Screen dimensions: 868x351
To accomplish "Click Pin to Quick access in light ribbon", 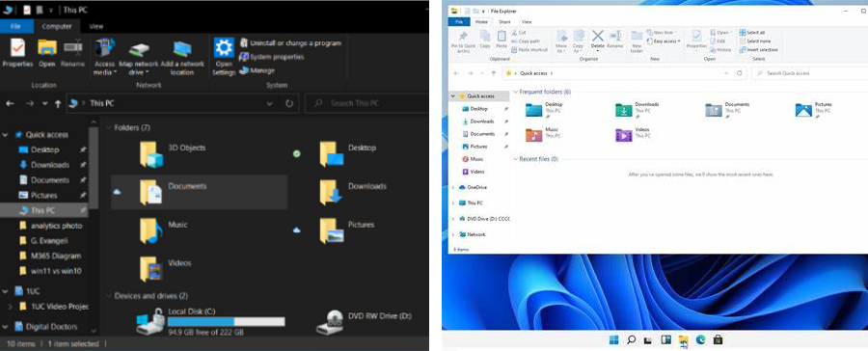I will [x=463, y=41].
